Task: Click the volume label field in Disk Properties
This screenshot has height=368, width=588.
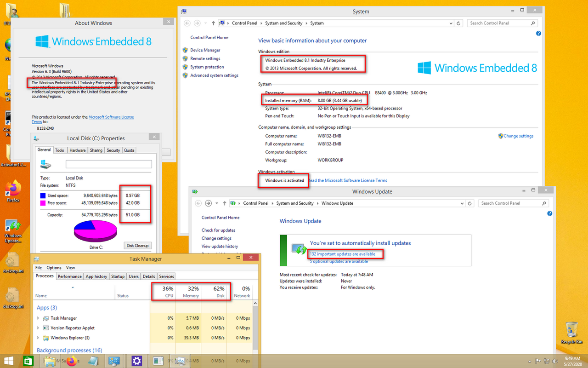Action: click(x=108, y=164)
